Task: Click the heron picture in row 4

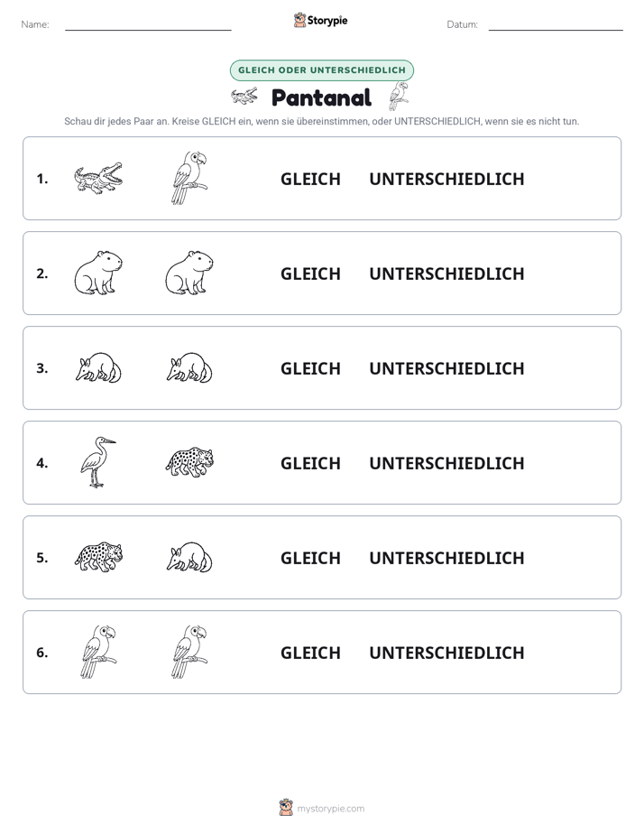Action: pos(97,462)
